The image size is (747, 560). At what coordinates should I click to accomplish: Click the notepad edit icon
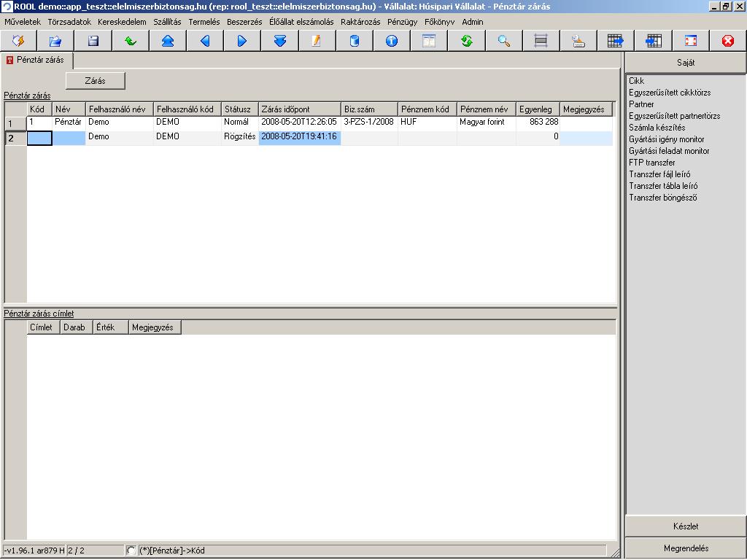[317, 41]
